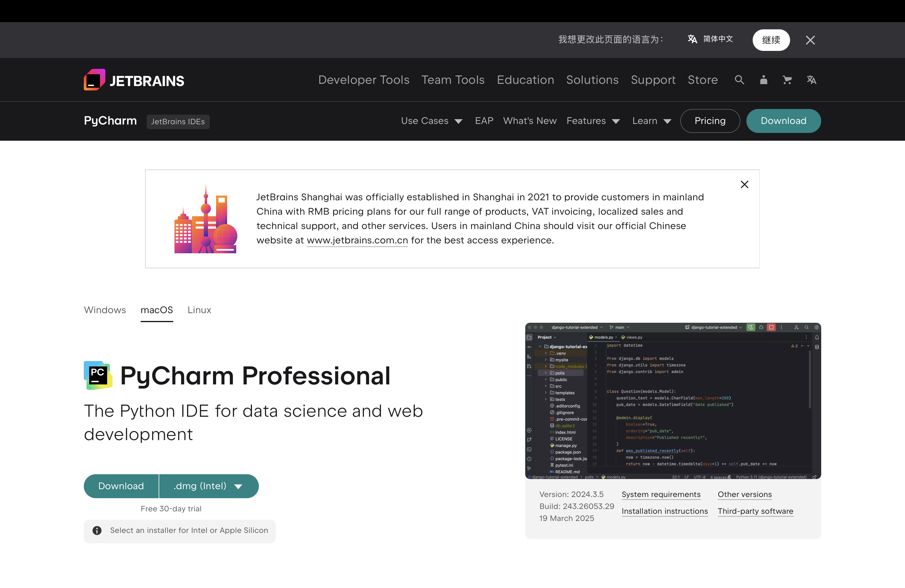Open site search via magnifier icon
This screenshot has width=905, height=588.
pyautogui.click(x=739, y=80)
